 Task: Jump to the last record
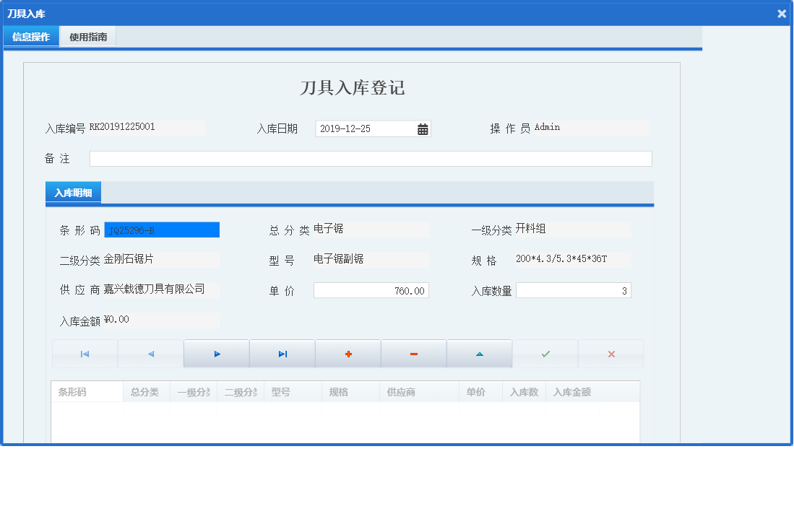click(282, 353)
